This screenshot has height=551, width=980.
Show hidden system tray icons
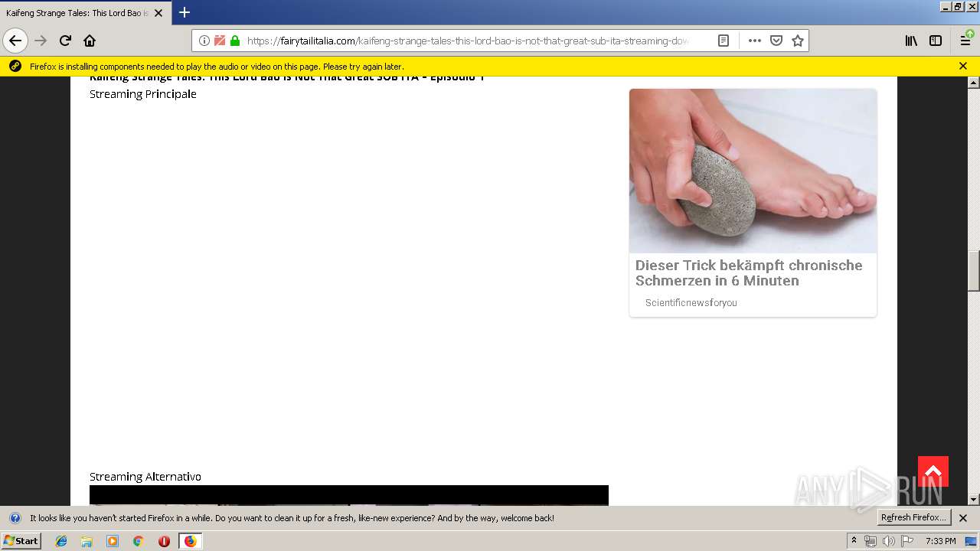(x=854, y=541)
